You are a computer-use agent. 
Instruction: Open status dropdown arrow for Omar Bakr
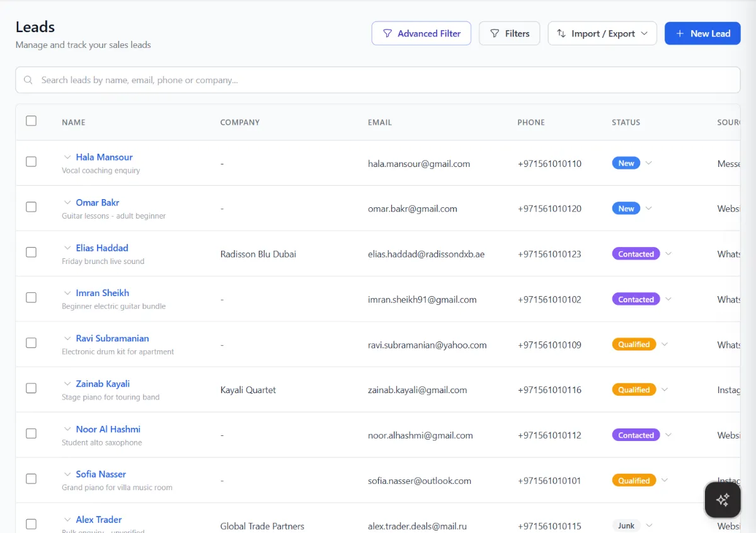(x=649, y=209)
